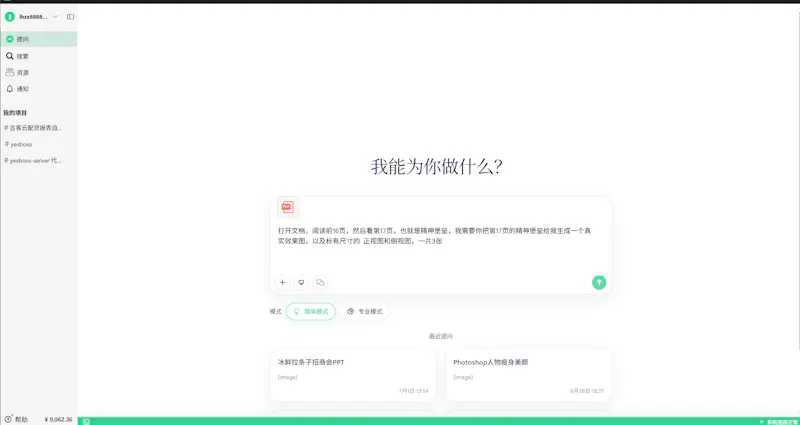This screenshot has height=425, width=800.
Task: Click timestamp 6月28日 18:37
Action: [587, 391]
